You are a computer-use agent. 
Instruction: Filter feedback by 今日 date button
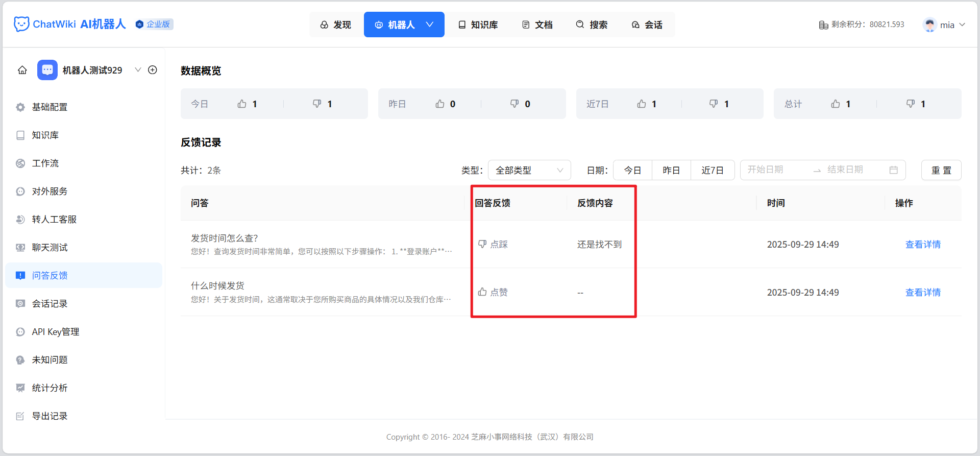(632, 170)
